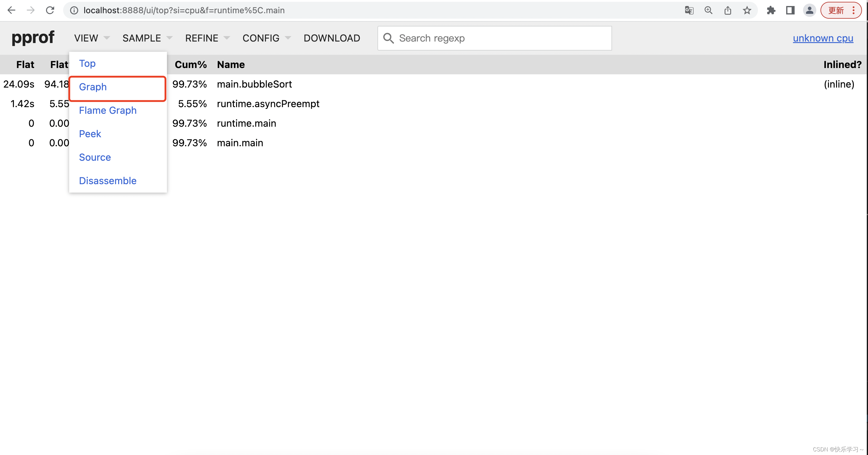Viewport: 868px width, 455px height.
Task: Toggle the browser side panel icon
Action: 790,11
